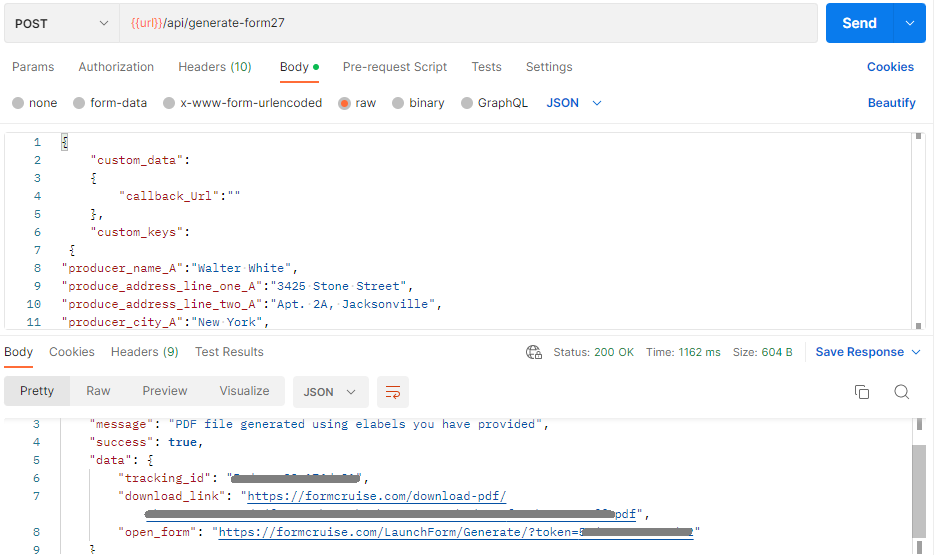This screenshot has width=934, height=555.
Task: Open search in the response body
Action: (901, 392)
